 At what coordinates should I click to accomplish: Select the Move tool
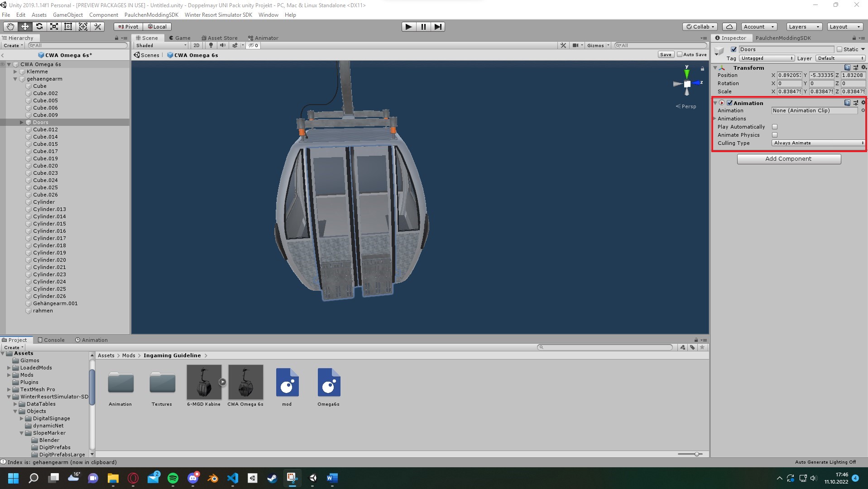click(x=25, y=27)
